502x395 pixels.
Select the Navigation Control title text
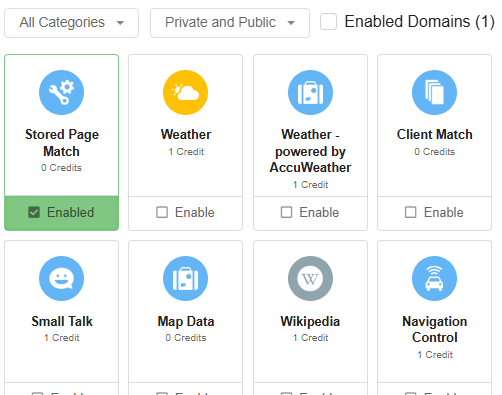(x=435, y=329)
